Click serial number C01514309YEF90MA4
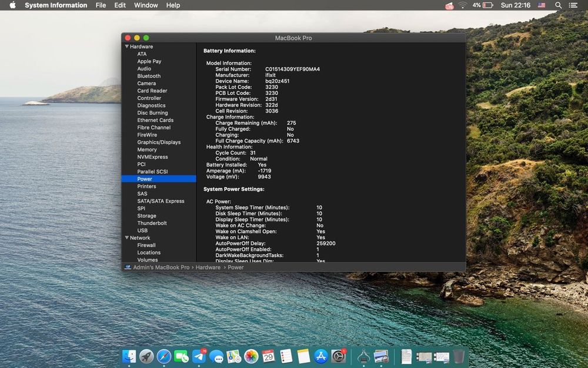The width and height of the screenshot is (588, 368). (292, 69)
